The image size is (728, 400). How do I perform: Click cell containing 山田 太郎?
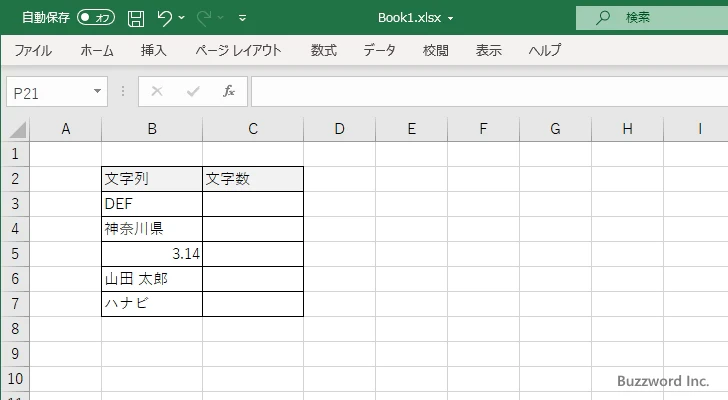(x=152, y=279)
